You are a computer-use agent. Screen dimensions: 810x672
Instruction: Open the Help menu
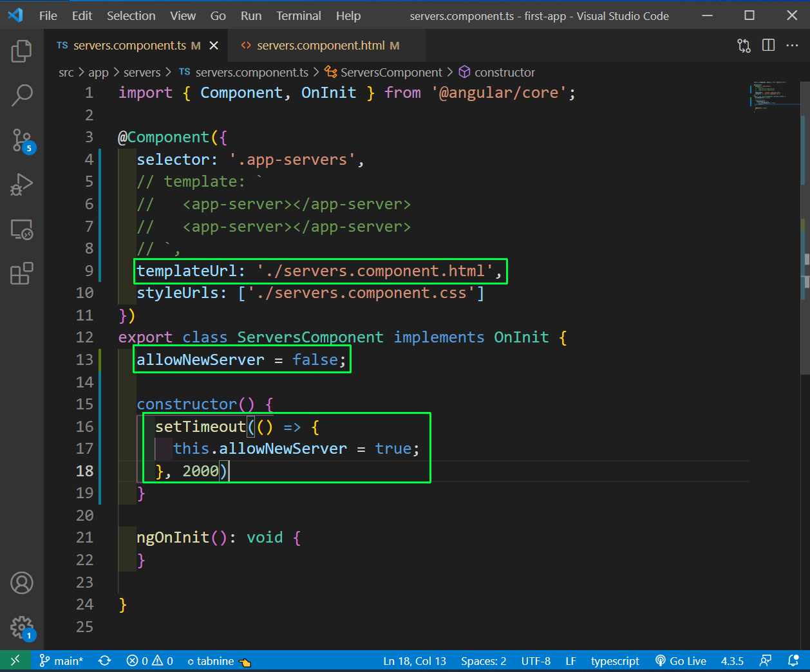348,16
